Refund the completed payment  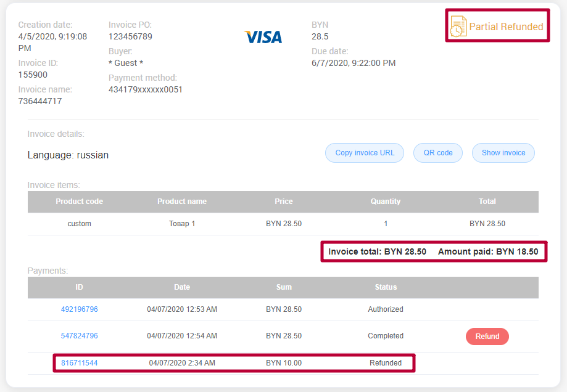coord(487,336)
